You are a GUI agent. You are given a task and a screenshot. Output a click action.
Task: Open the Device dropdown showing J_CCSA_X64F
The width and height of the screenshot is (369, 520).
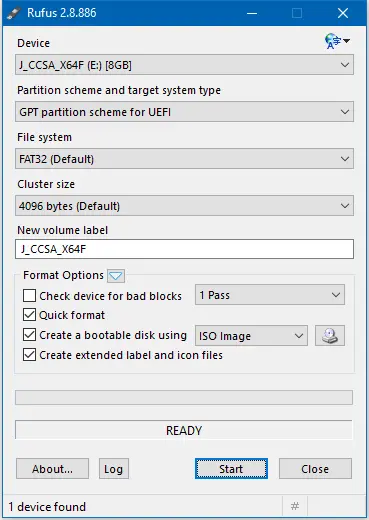(184, 65)
